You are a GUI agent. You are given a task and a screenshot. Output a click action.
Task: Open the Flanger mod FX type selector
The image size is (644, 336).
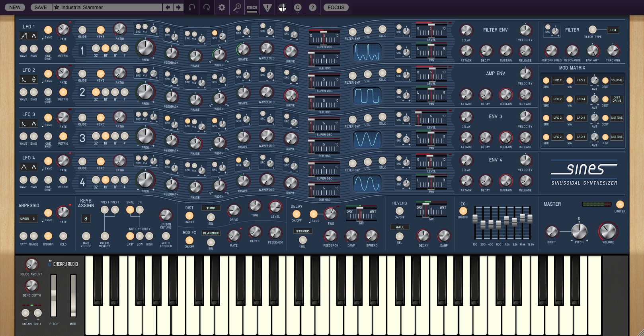(x=211, y=233)
